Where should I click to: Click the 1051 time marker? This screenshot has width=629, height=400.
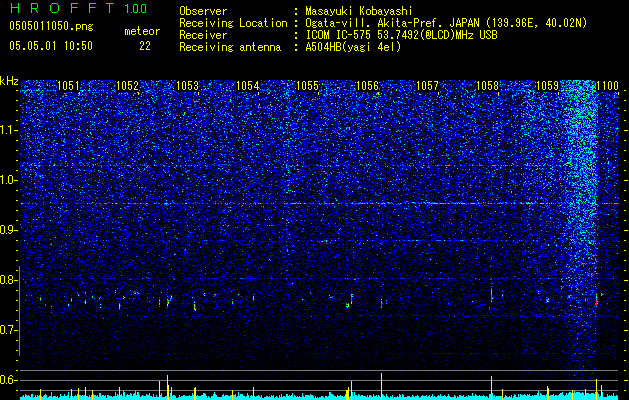tap(68, 86)
